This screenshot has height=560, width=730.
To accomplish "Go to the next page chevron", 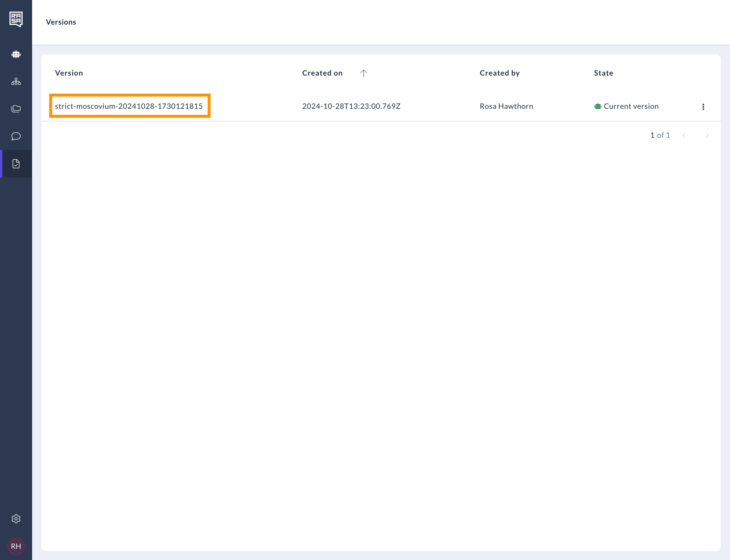I will tap(707, 135).
